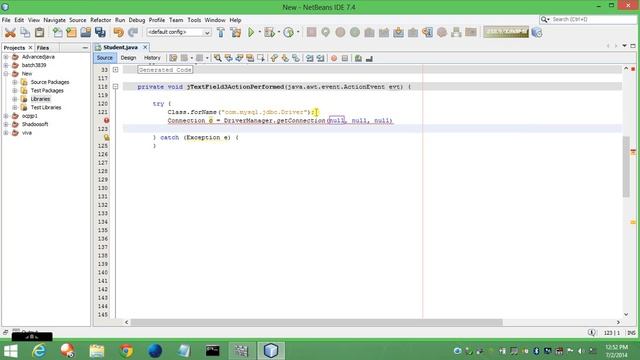
Task: Open the Refactor menu
Action: pos(100,20)
